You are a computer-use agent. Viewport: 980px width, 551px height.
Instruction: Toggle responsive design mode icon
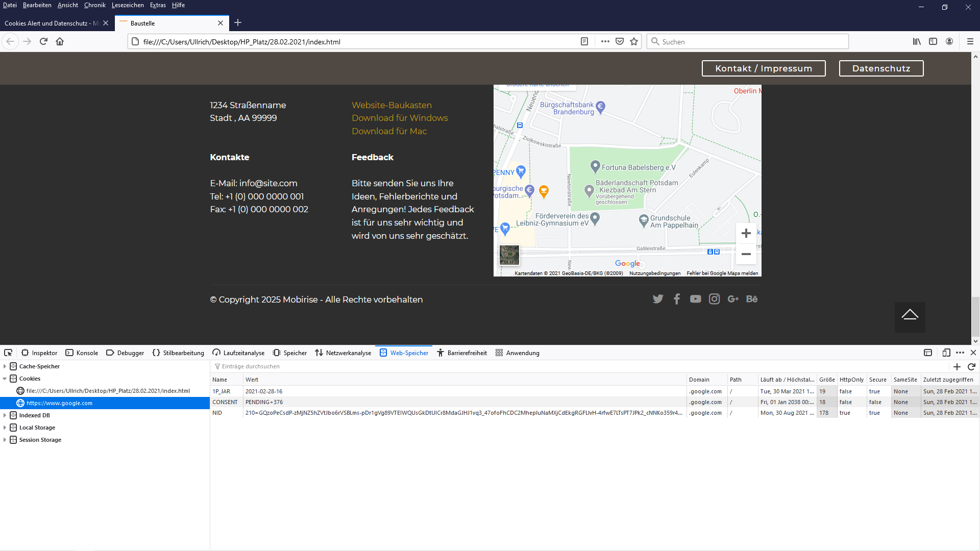point(946,353)
